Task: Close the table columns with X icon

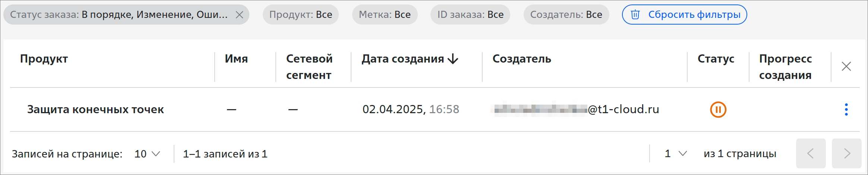Action: coord(846,66)
